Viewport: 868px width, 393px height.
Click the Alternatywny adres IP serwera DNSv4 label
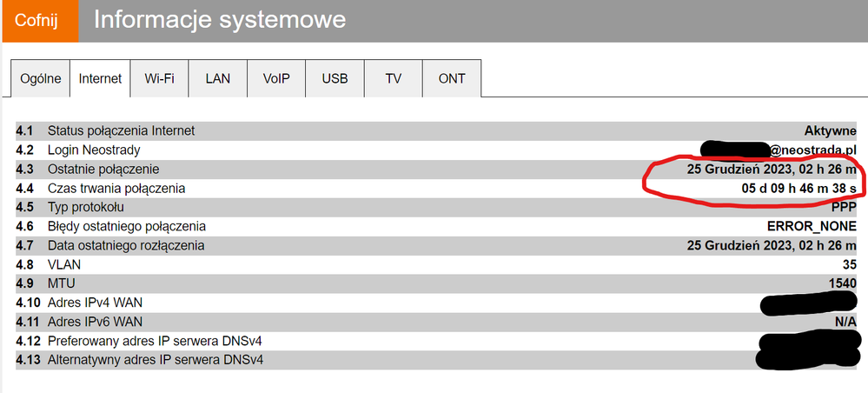(x=156, y=360)
